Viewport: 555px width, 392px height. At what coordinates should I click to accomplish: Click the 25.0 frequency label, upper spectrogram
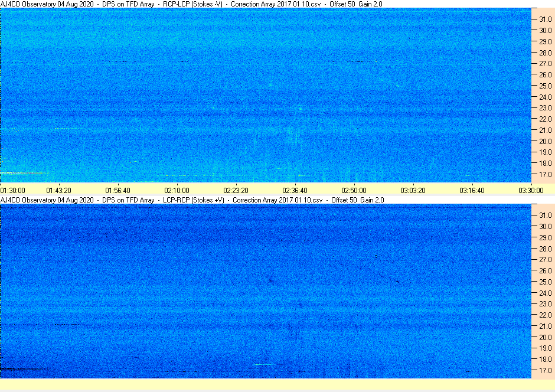pos(545,86)
